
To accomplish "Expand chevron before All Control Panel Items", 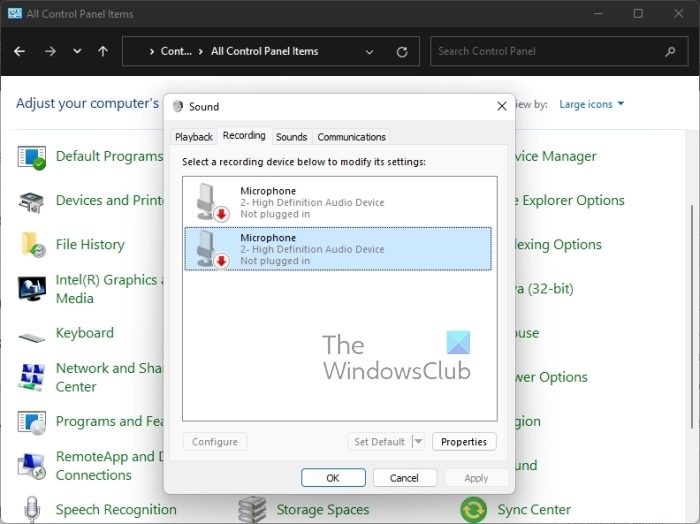I will pos(201,51).
